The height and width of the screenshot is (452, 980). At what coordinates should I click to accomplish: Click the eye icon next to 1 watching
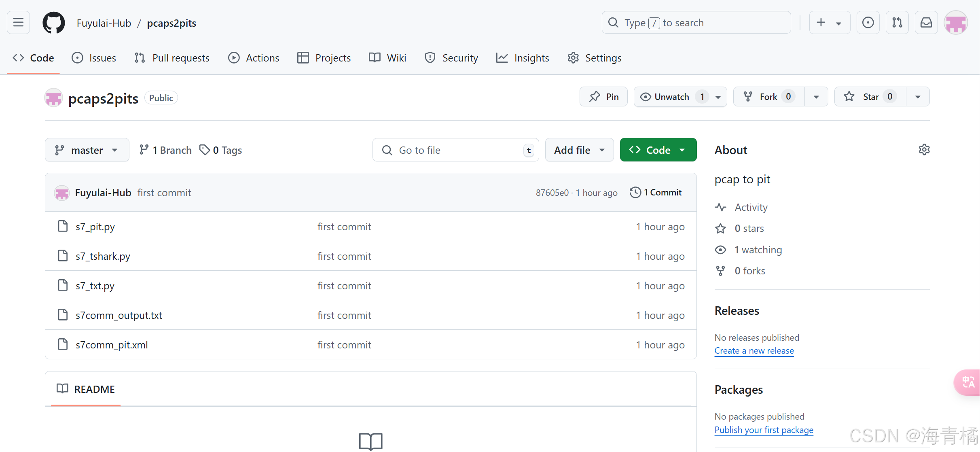(720, 250)
